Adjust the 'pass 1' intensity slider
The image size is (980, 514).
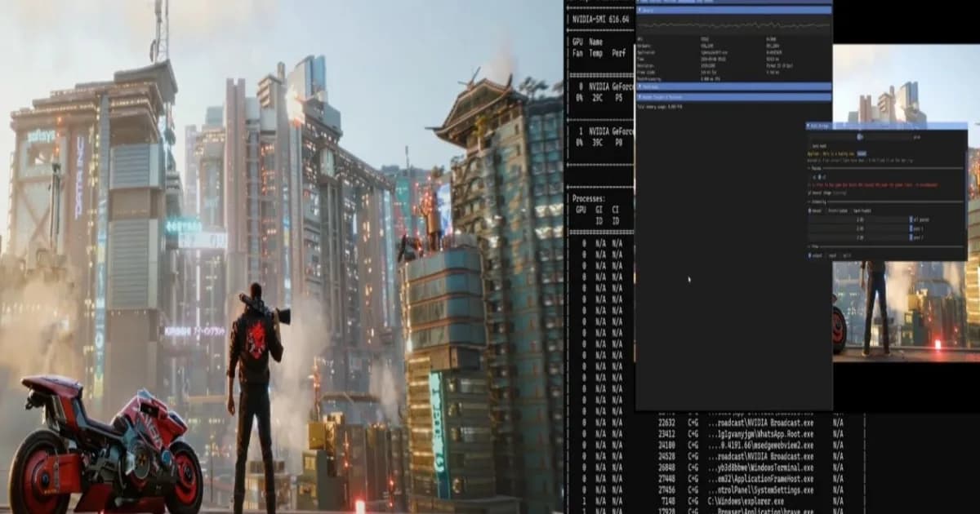pyautogui.click(x=859, y=228)
